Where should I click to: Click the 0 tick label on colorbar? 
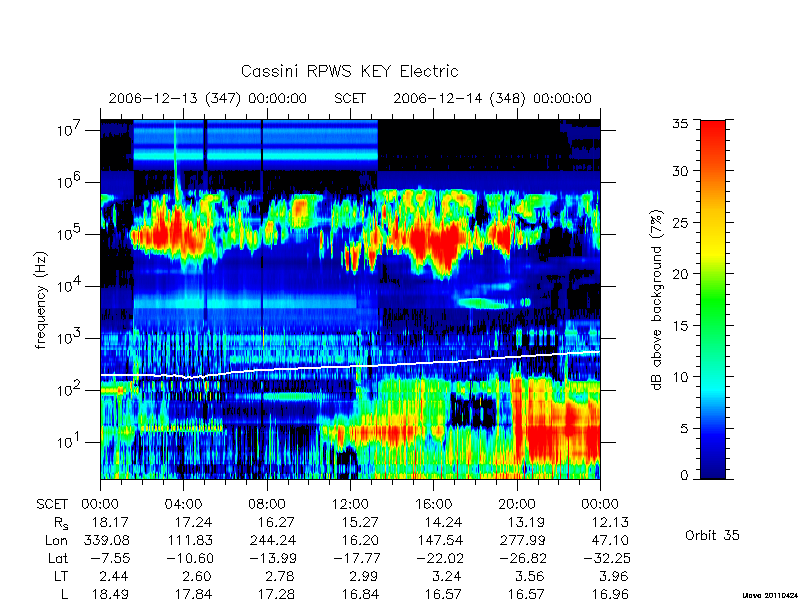click(x=684, y=475)
